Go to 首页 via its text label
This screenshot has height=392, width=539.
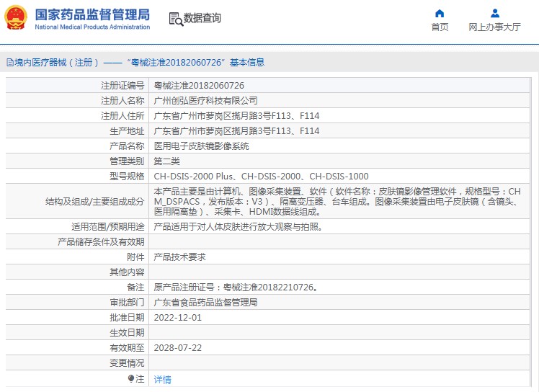click(x=440, y=27)
